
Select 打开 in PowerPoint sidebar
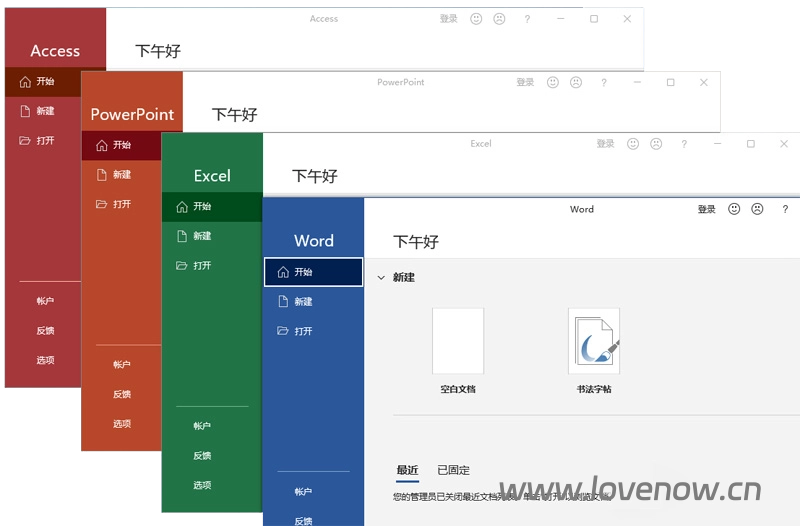(x=121, y=204)
